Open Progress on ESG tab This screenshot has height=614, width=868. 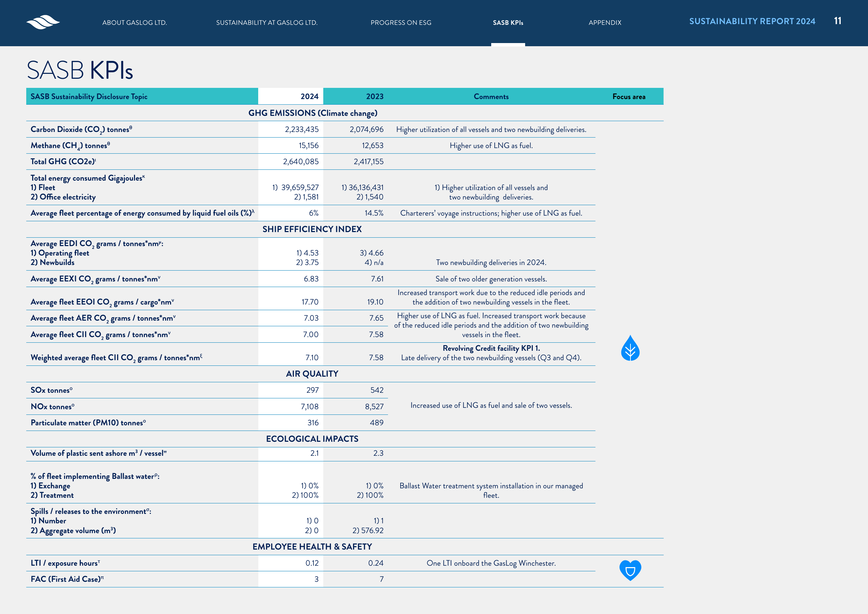click(x=401, y=23)
